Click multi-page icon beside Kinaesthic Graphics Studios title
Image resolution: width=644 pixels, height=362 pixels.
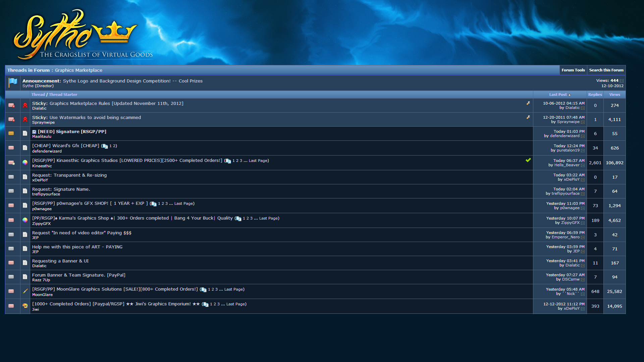(228, 161)
